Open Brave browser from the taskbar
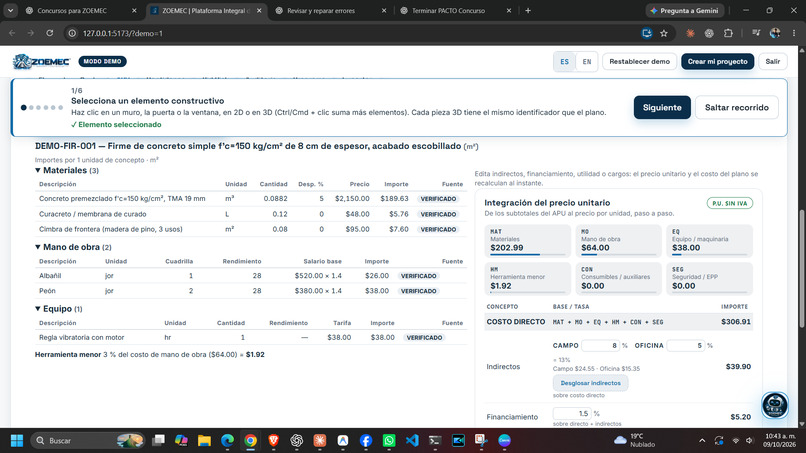The image size is (806, 453). tap(273, 441)
